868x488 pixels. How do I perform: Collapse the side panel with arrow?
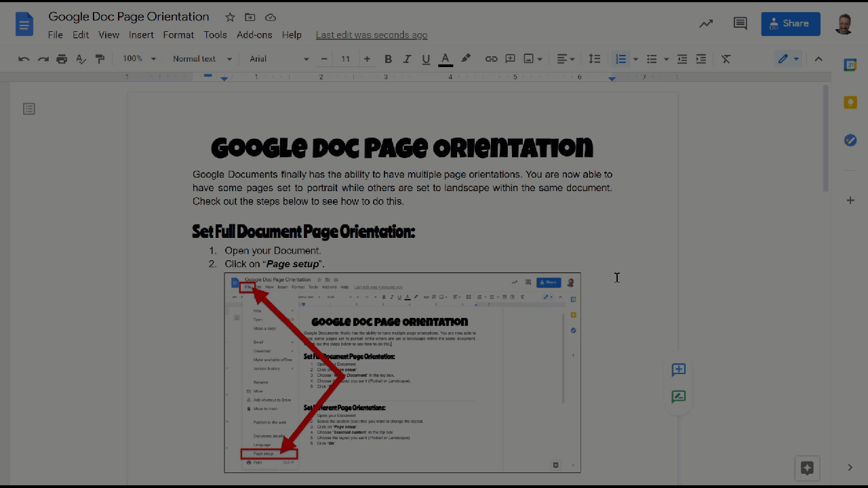pos(850,468)
